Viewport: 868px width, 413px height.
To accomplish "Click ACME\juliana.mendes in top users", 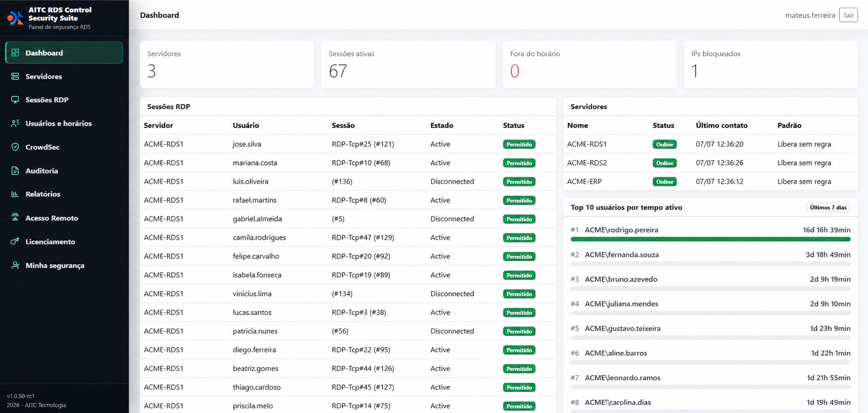I will pyautogui.click(x=621, y=304).
